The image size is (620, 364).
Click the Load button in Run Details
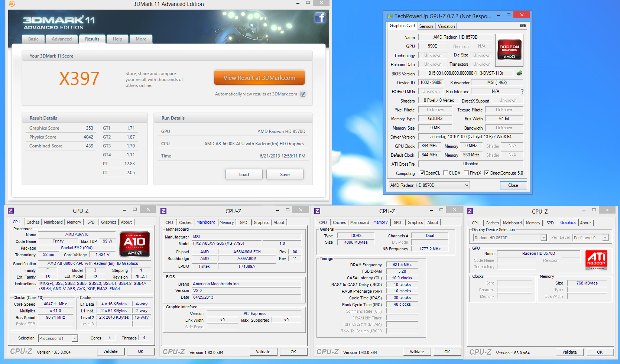244,175
